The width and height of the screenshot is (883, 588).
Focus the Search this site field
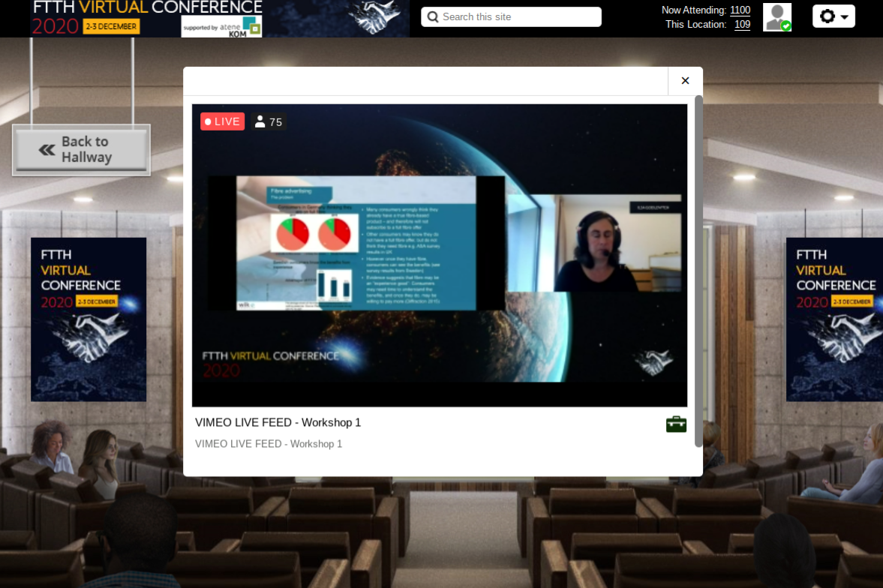pyautogui.click(x=511, y=17)
